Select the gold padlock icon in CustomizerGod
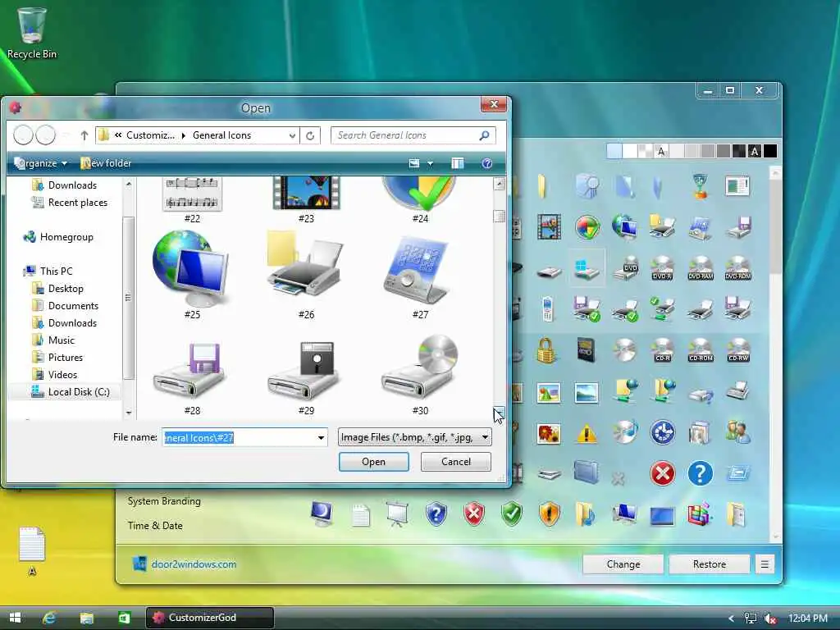 click(546, 351)
